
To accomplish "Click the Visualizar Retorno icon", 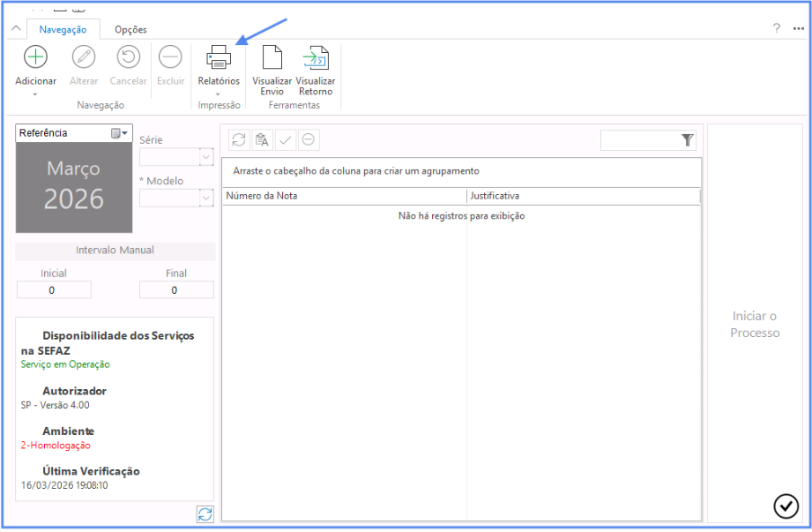I will click(315, 58).
